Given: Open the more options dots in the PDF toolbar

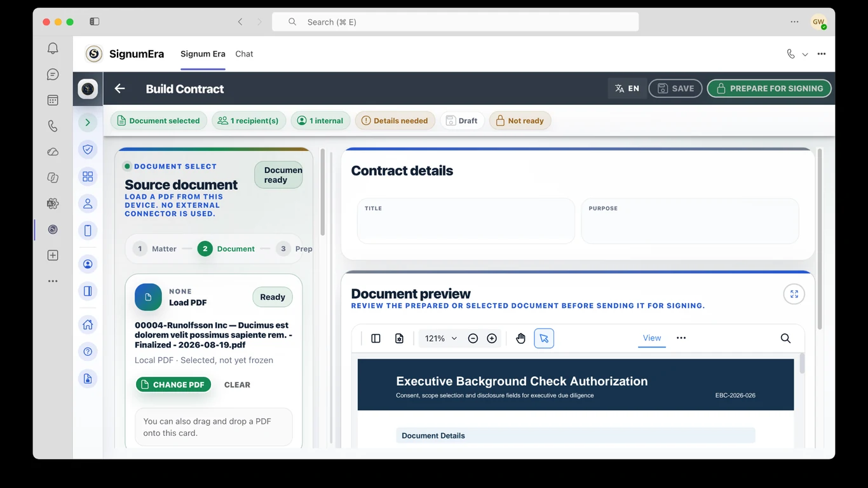Looking at the screenshot, I should 681,338.
